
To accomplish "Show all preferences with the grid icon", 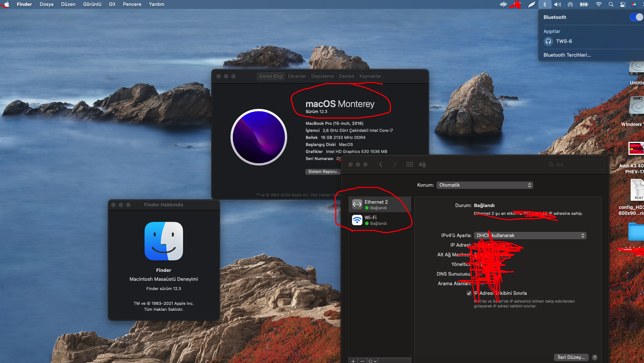I will 409,164.
